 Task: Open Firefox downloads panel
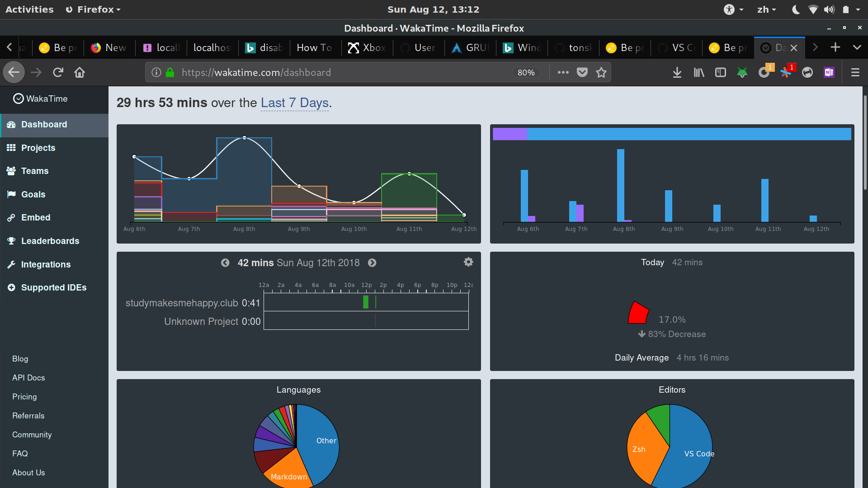(677, 72)
